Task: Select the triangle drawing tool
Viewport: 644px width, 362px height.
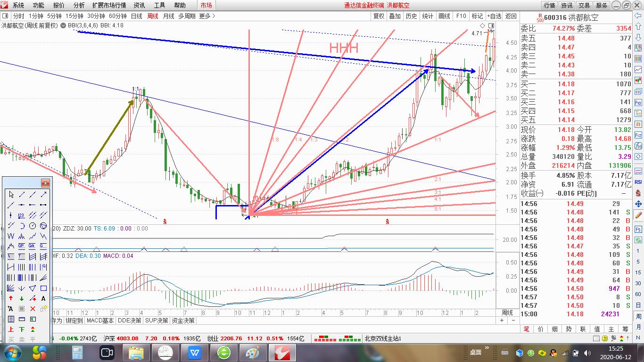Action: [33, 288]
